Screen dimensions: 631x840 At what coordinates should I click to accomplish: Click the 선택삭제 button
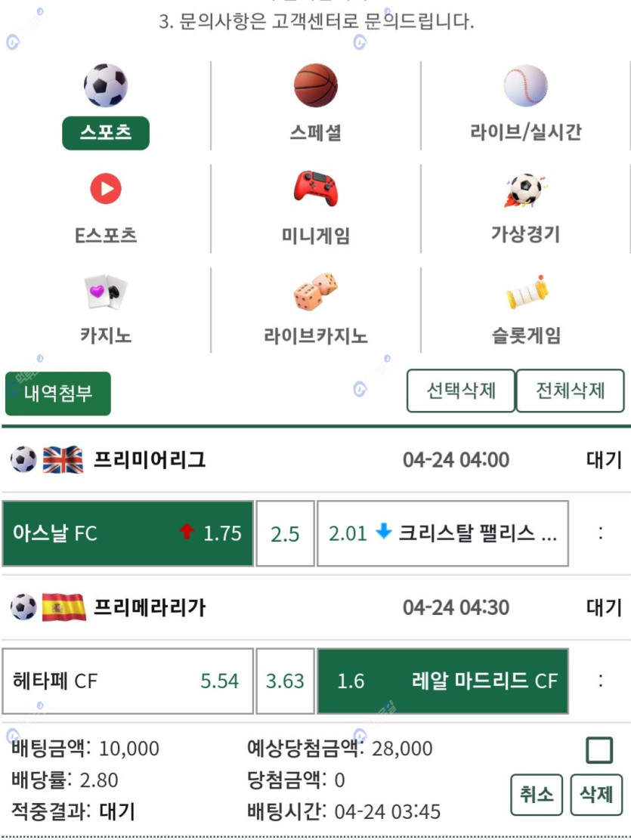[x=460, y=391]
